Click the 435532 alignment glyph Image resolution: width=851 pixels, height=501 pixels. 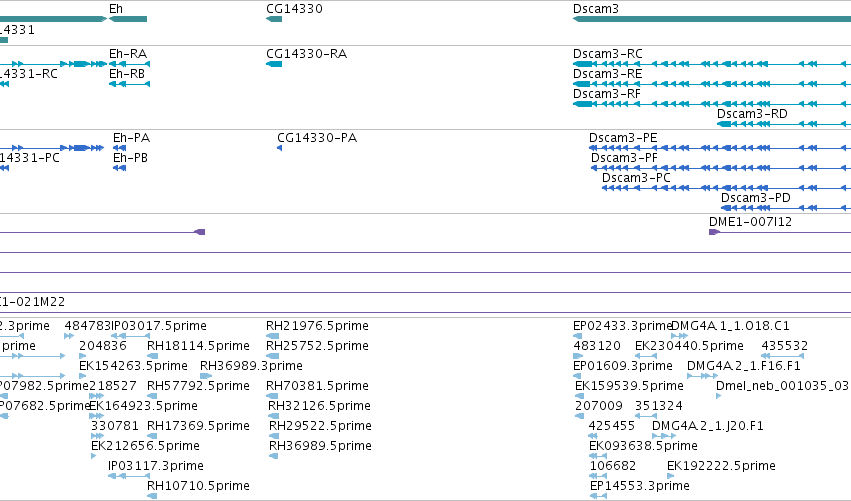783,357
